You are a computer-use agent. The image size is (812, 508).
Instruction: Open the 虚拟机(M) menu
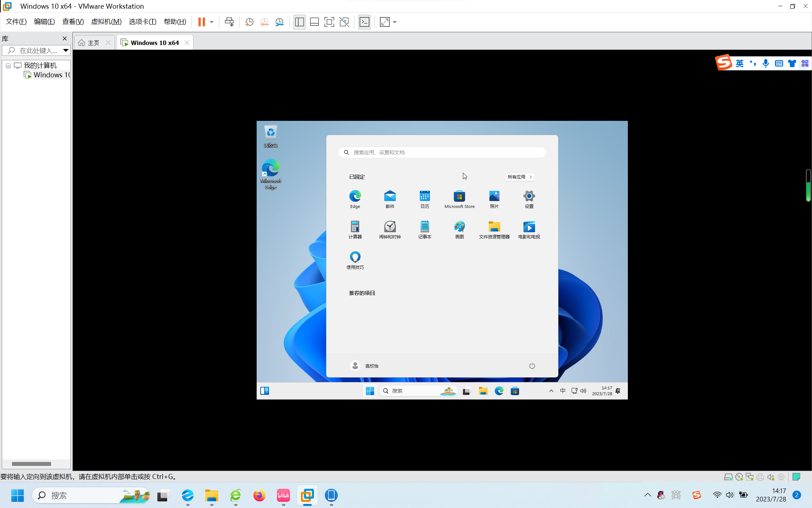coord(106,22)
